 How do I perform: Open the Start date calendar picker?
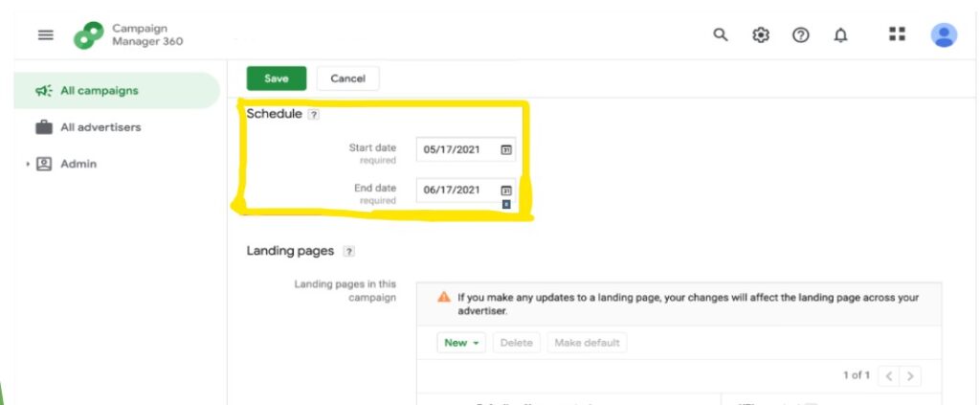click(506, 149)
